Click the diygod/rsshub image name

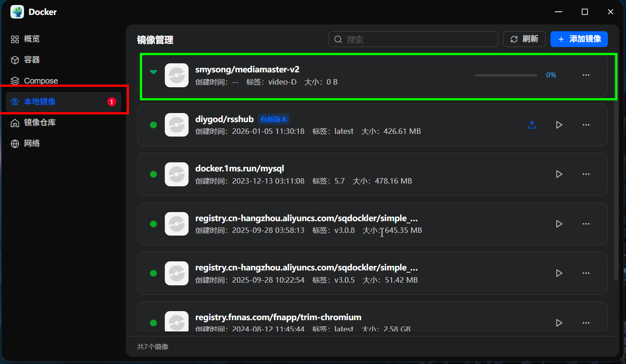(x=225, y=119)
